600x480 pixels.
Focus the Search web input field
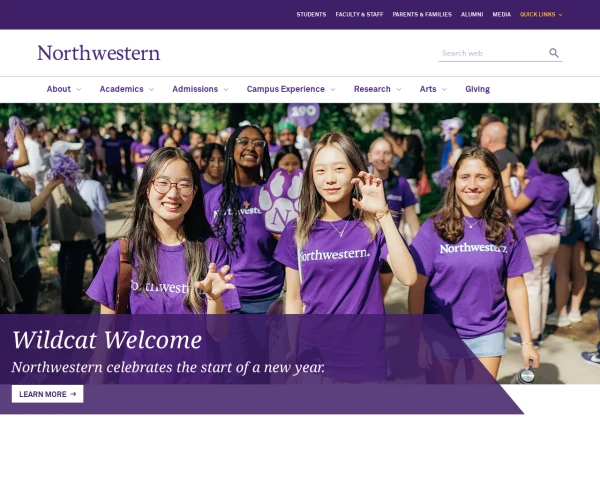point(494,53)
